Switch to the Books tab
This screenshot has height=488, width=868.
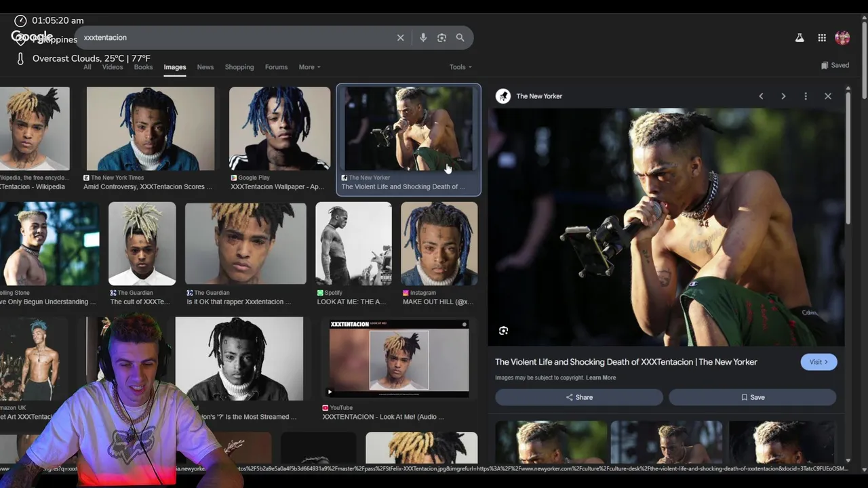(x=143, y=67)
